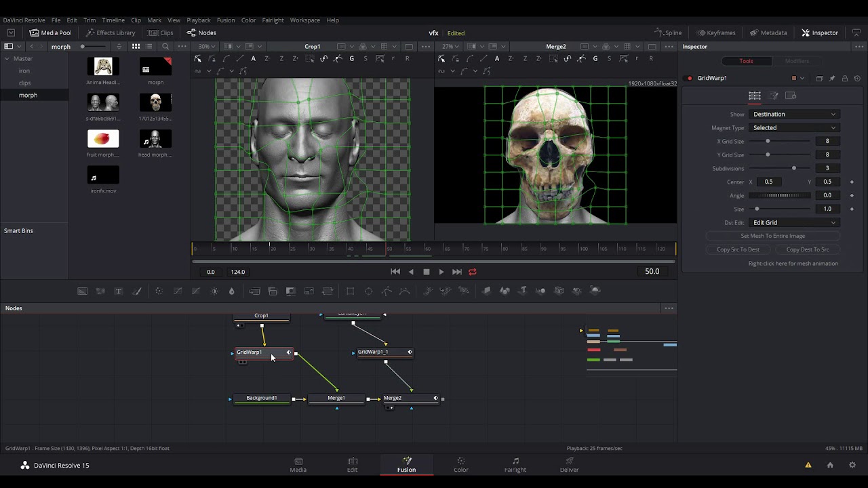Screen dimensions: 868x488
Task: Open the Playback menu
Action: tap(199, 20)
